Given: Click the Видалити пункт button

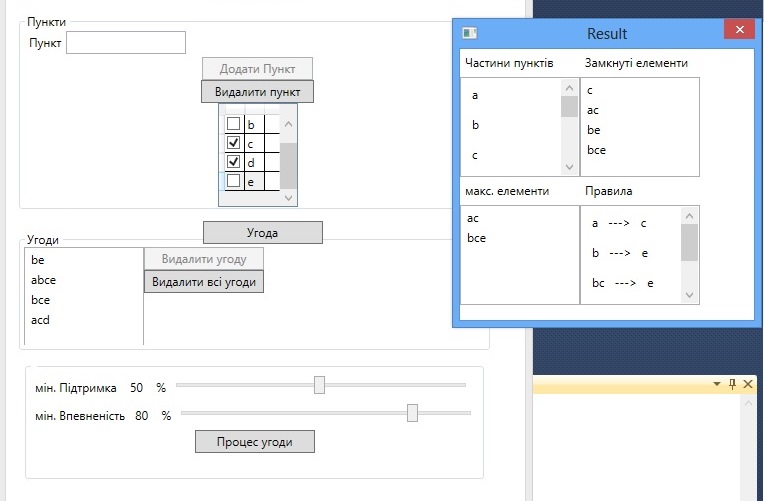Looking at the screenshot, I should [257, 92].
